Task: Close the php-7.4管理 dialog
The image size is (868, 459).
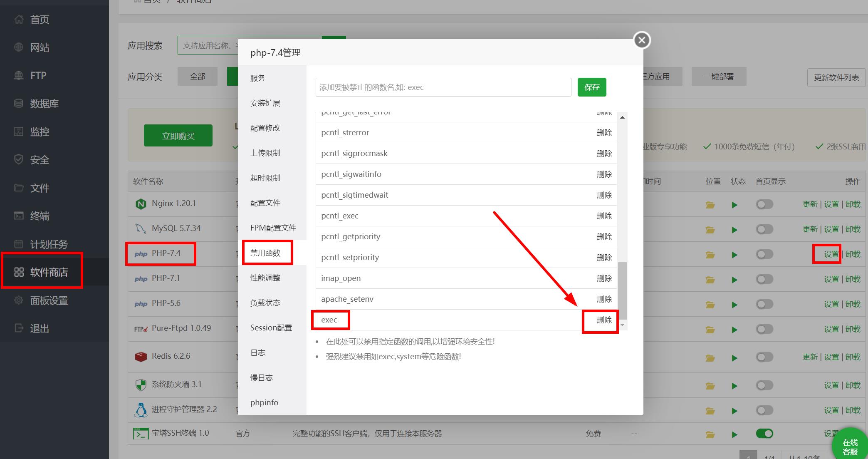Action: tap(642, 40)
